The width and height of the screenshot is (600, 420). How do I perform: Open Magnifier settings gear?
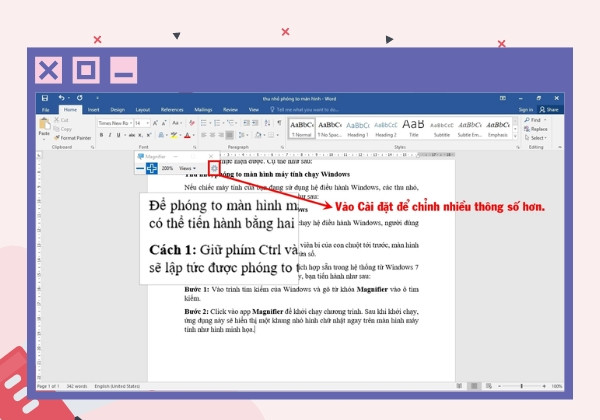pos(214,168)
